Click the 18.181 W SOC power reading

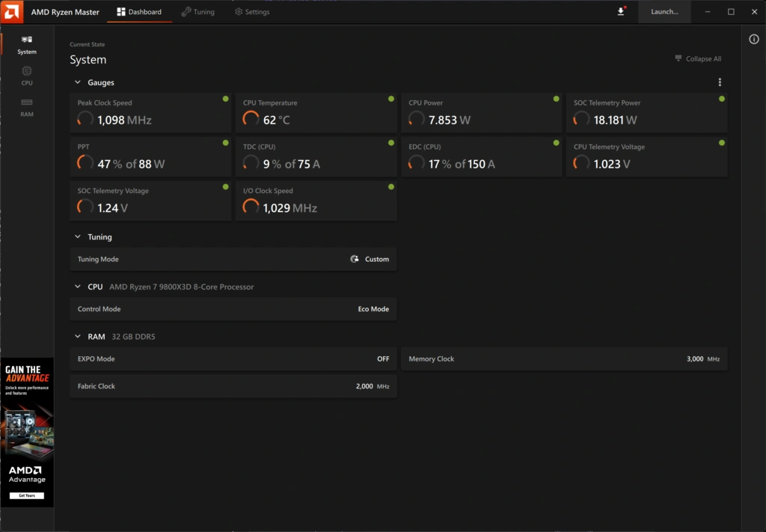pyautogui.click(x=615, y=120)
